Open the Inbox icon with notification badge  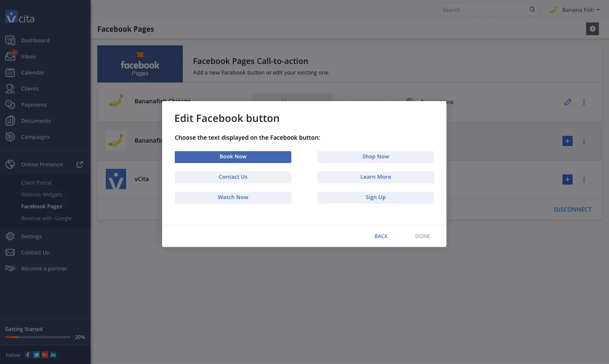11,56
